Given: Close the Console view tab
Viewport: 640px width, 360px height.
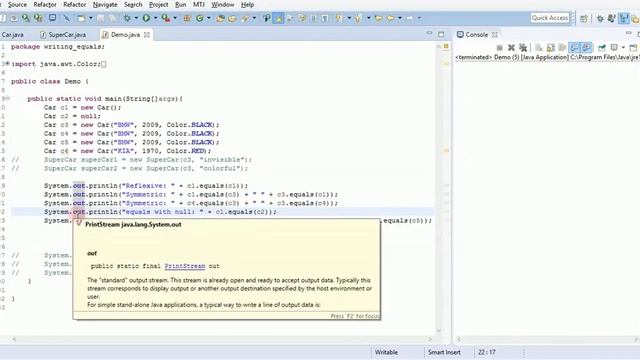Looking at the screenshot, I should [495, 35].
